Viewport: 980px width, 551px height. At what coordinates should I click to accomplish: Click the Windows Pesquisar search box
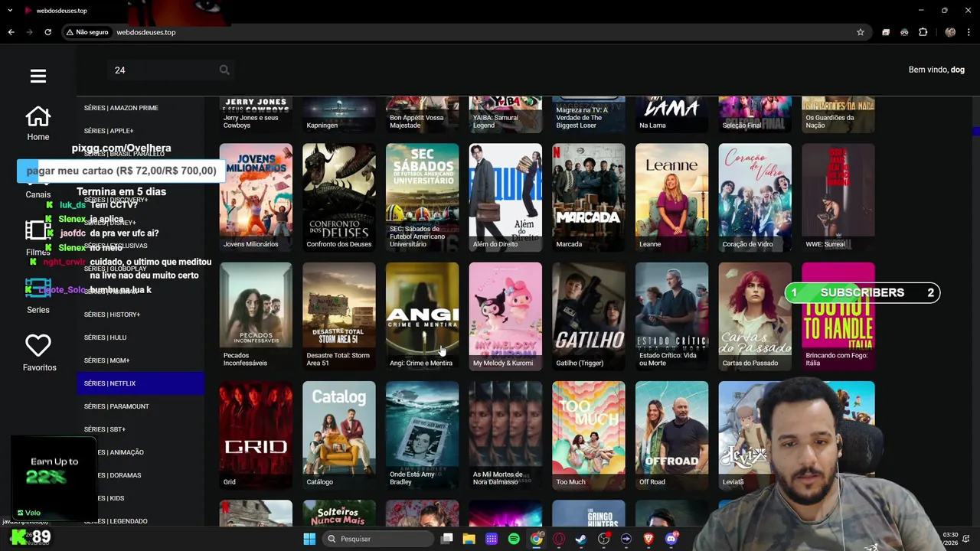click(x=379, y=539)
